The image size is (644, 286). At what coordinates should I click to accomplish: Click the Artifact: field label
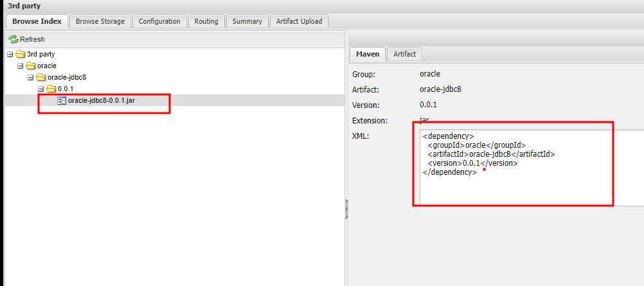tap(366, 89)
